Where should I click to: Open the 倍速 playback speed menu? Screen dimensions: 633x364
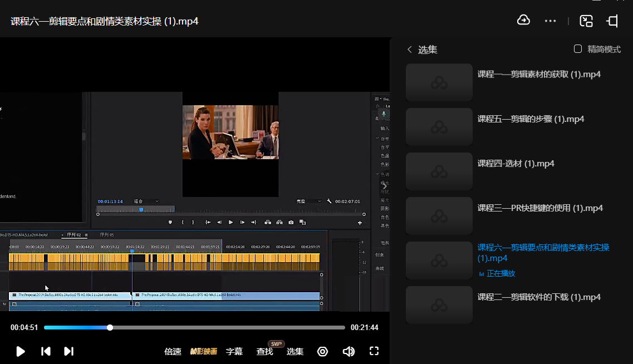(173, 351)
